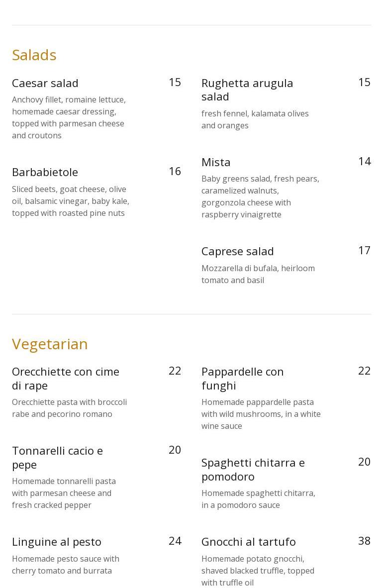Select the Mista salad description text

coord(260,196)
